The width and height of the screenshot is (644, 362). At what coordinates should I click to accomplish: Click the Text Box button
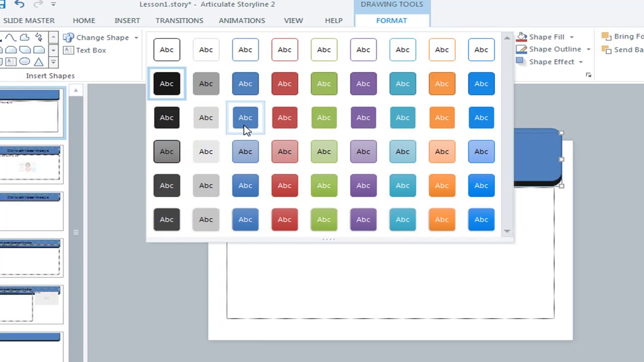pyautogui.click(x=85, y=50)
